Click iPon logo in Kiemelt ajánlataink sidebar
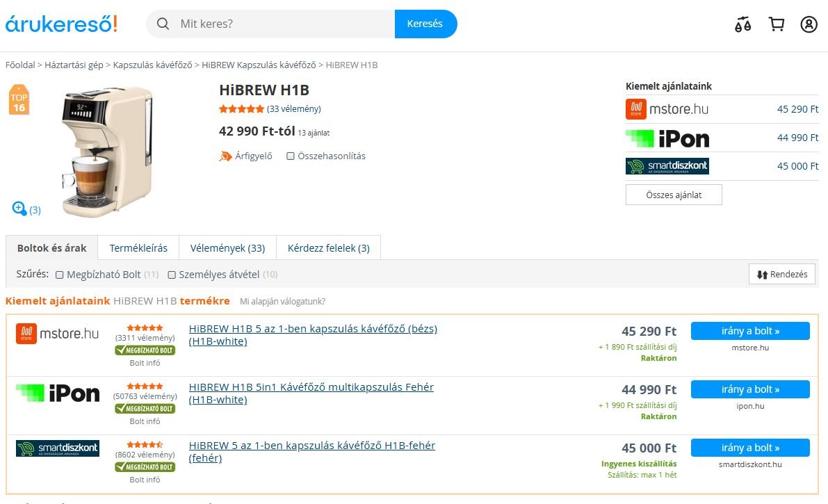The height and width of the screenshot is (504, 828). click(667, 138)
